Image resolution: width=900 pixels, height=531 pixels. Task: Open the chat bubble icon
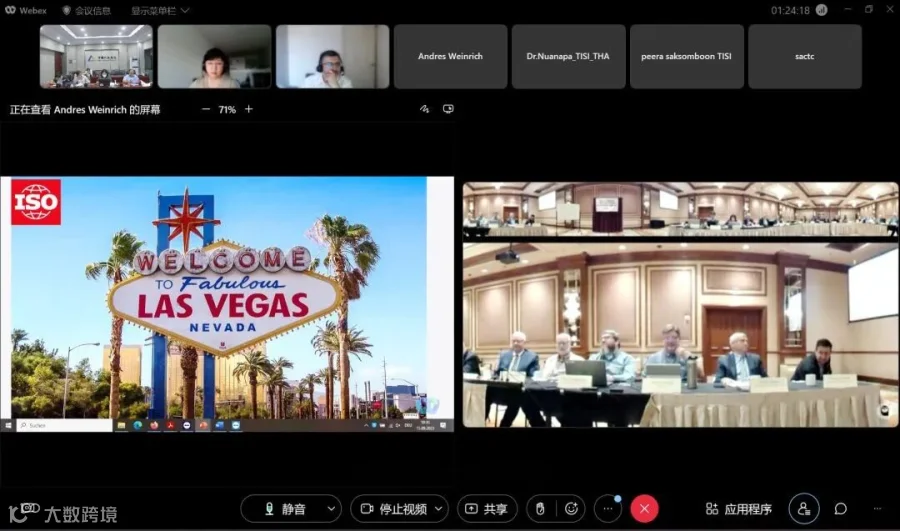841,509
